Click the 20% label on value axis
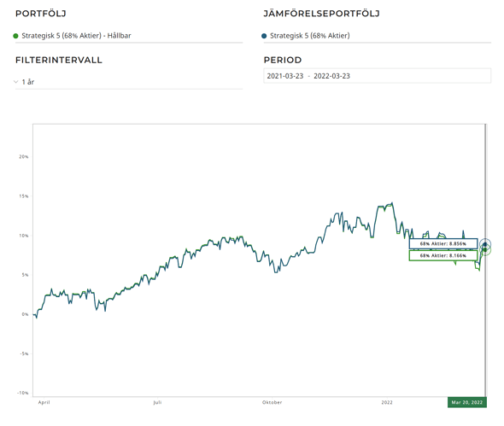This screenshot has width=504, height=426. (24, 157)
